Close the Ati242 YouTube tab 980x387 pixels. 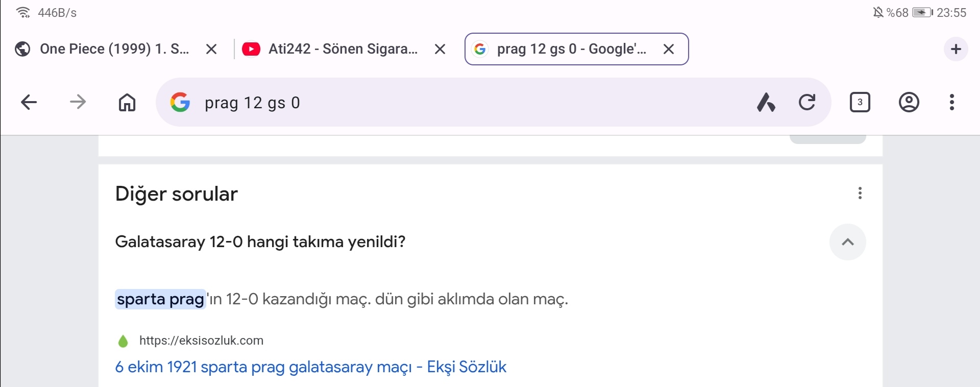click(440, 49)
